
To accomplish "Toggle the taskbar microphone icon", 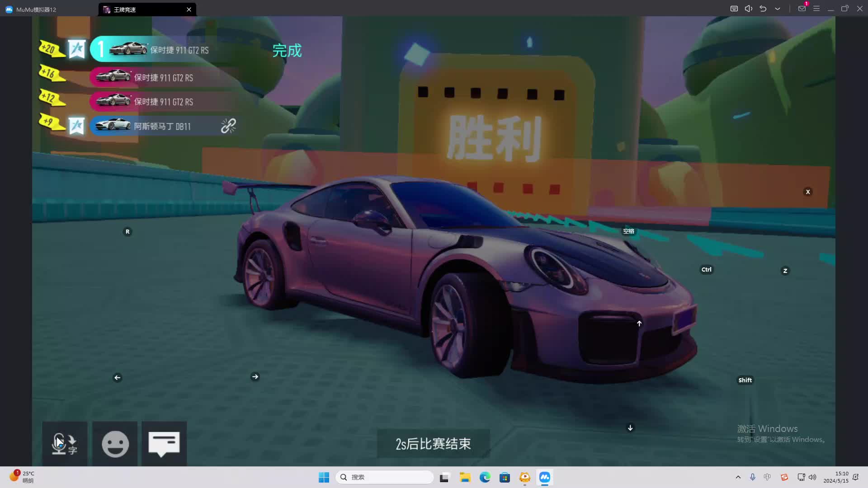I will point(753,477).
